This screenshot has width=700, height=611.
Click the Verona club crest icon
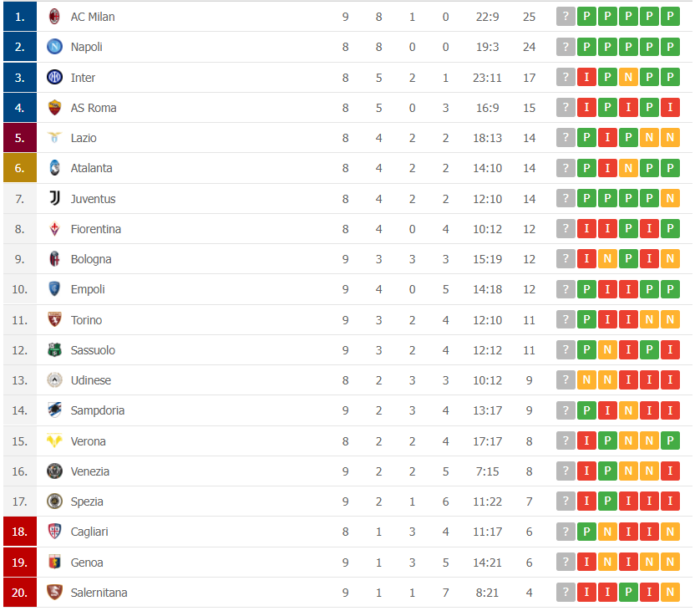54,441
